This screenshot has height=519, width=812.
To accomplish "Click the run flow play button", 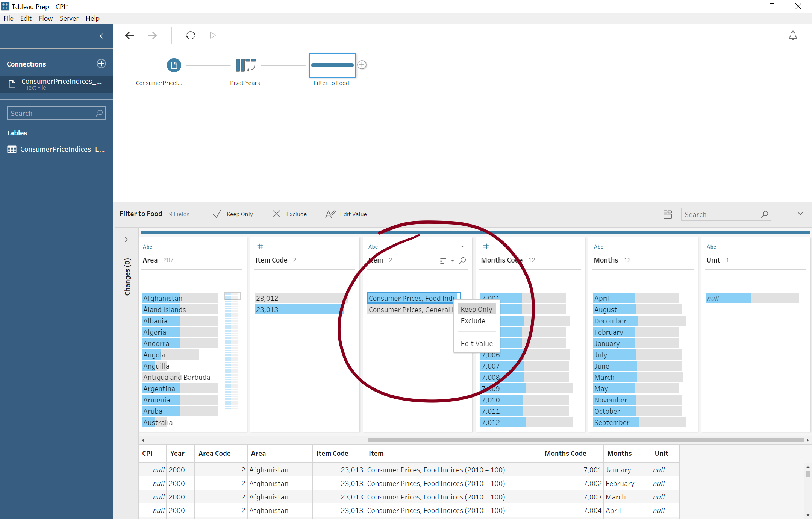I will 212,36.
